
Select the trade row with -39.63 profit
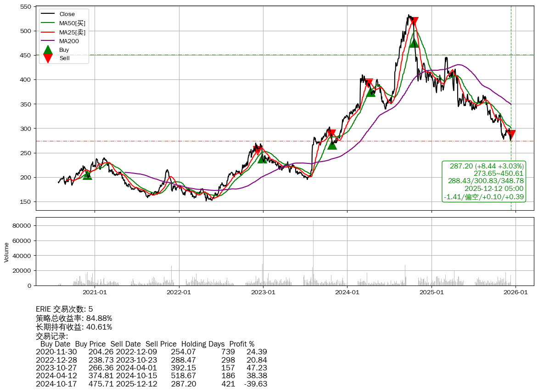coord(151,384)
